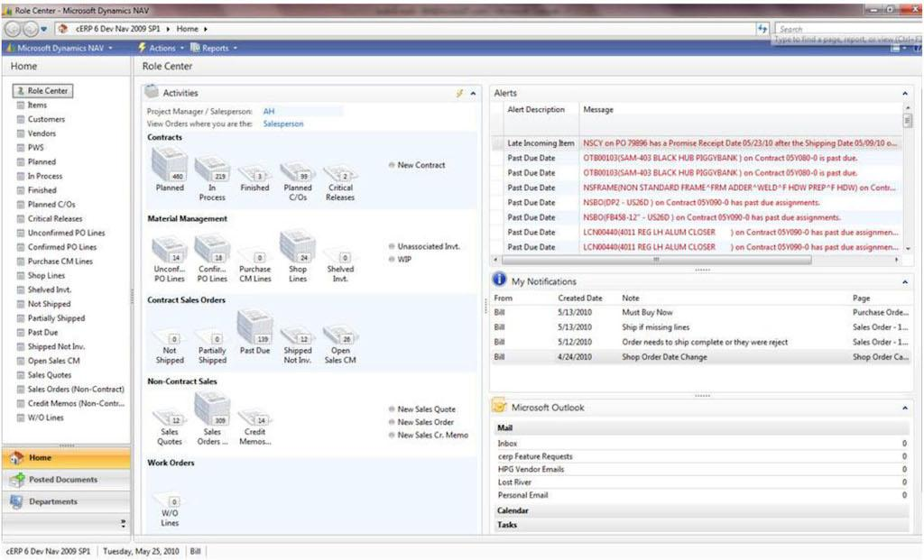
Task: Click the AH salesperson code field
Action: pyautogui.click(x=301, y=111)
